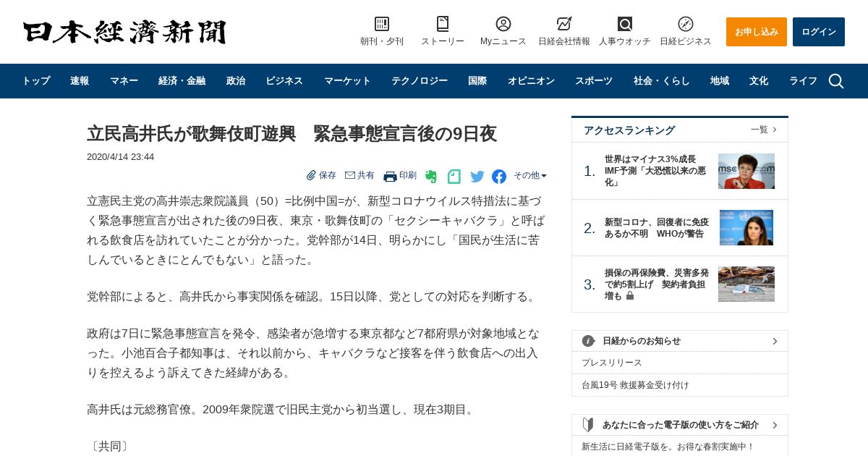Expand あなたに合った電子版の使い方 chevron arrow
Image resolution: width=868 pixels, height=456 pixels.
pyautogui.click(x=775, y=425)
